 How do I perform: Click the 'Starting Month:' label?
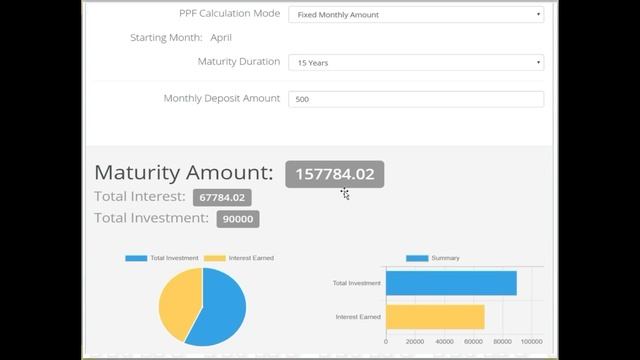166,38
